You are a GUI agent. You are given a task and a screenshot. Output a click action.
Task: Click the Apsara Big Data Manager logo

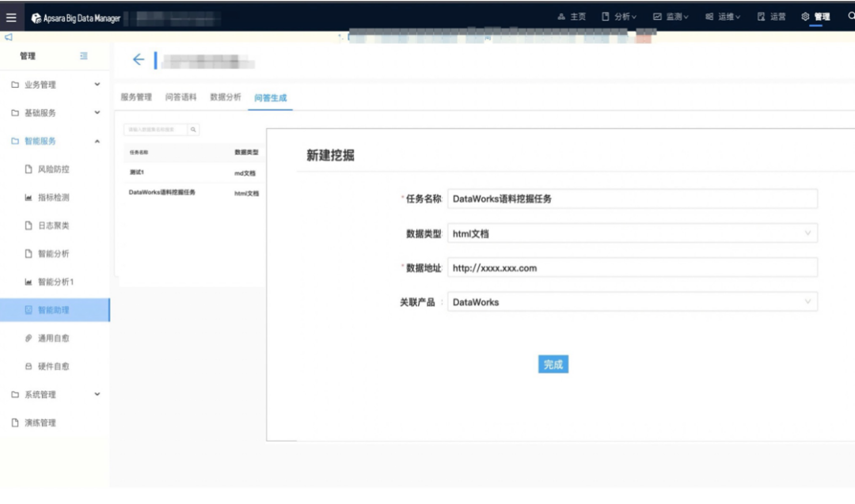click(76, 18)
